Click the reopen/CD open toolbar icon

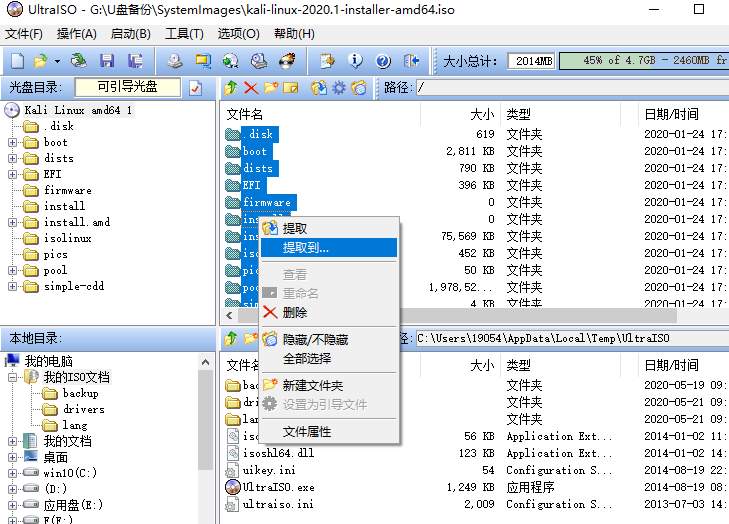(79, 61)
